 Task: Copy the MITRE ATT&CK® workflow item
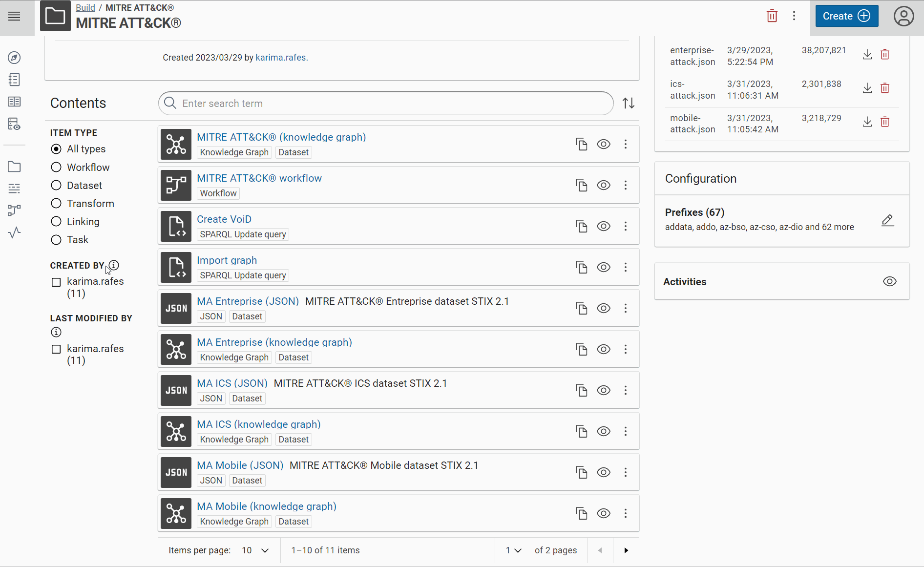(x=581, y=186)
